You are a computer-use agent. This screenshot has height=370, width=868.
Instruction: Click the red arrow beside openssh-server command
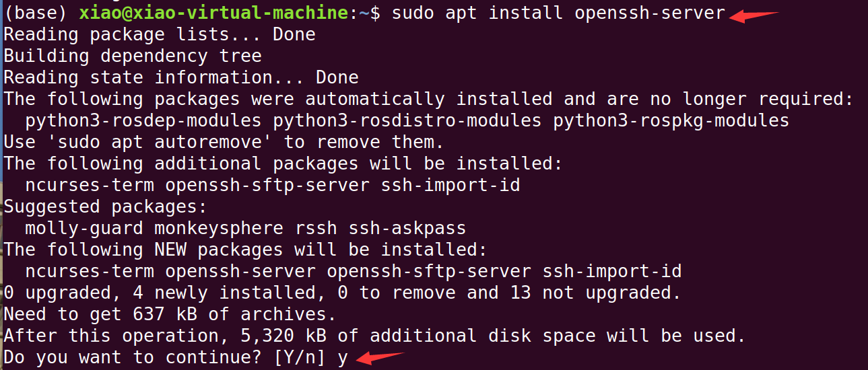coord(753,15)
